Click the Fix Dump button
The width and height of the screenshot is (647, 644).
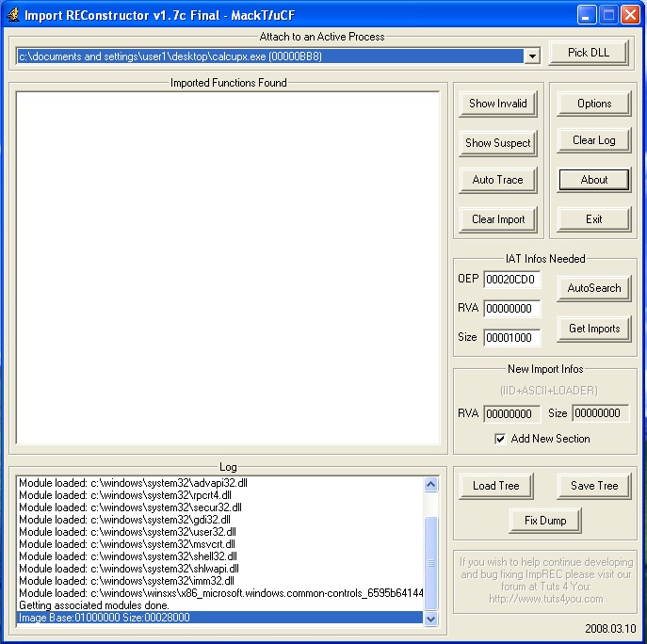point(545,520)
